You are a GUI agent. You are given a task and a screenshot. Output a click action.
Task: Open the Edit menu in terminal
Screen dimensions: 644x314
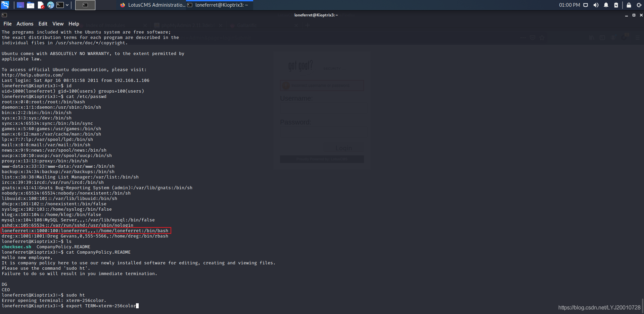(43, 24)
